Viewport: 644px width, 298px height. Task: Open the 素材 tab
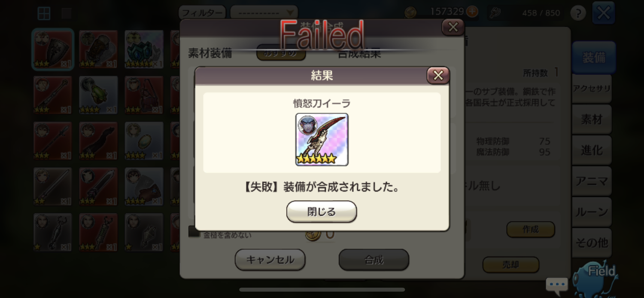click(x=592, y=120)
